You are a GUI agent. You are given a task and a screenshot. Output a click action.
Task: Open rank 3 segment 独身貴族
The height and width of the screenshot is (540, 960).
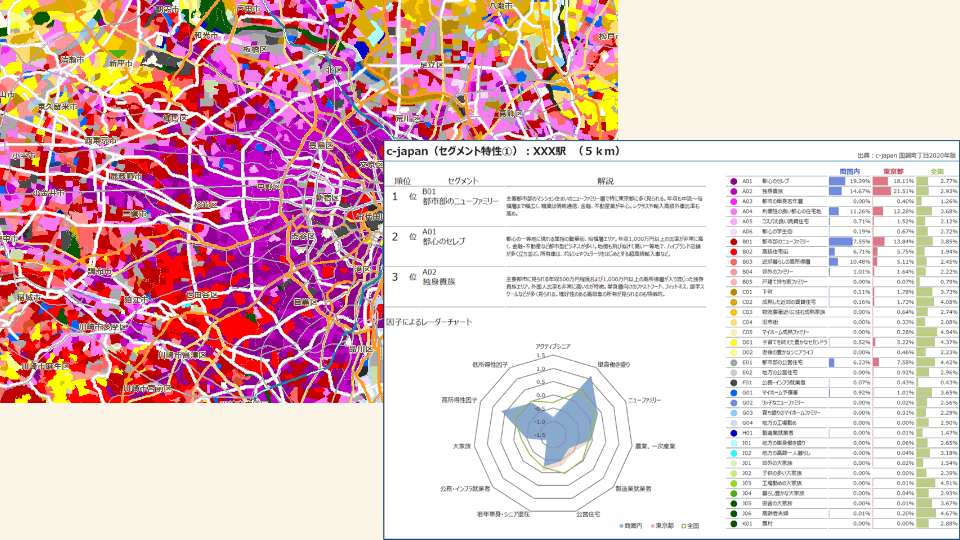coord(439,284)
